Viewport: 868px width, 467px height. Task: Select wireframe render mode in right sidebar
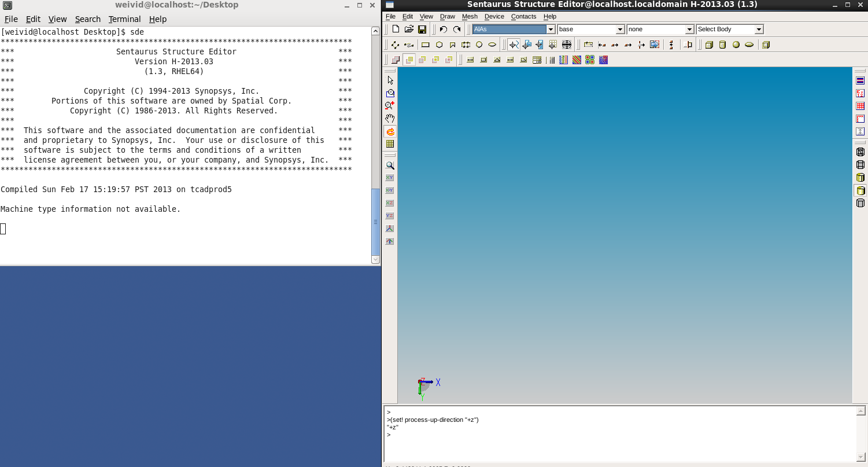coord(860,152)
